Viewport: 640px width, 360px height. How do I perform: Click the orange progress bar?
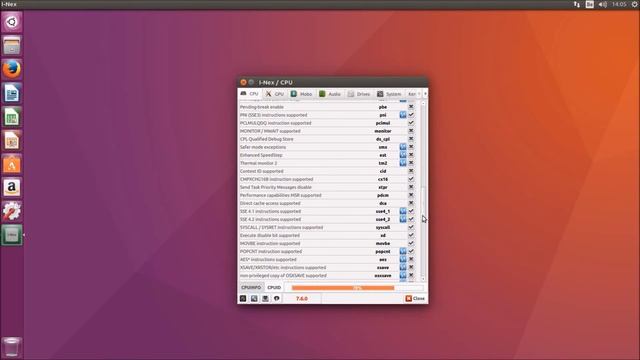click(358, 288)
